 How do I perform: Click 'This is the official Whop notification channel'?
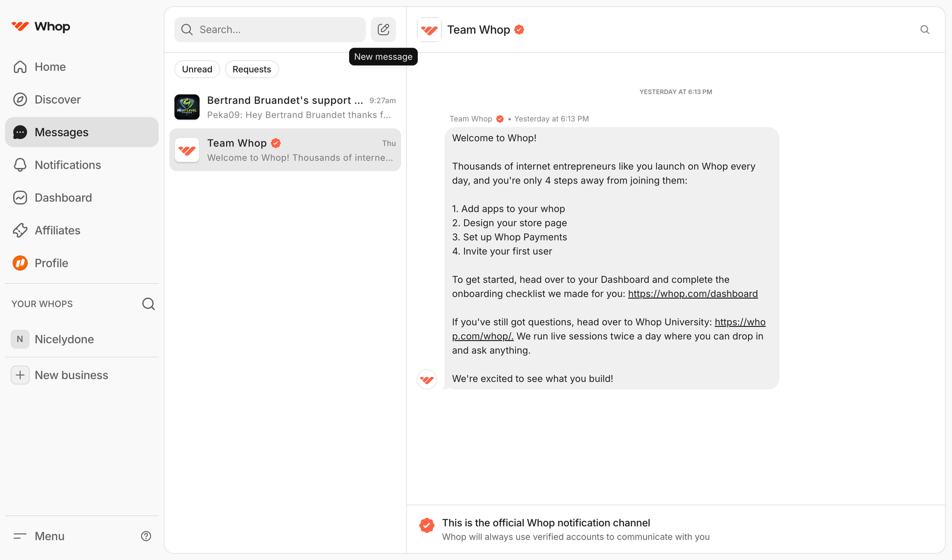[546, 523]
